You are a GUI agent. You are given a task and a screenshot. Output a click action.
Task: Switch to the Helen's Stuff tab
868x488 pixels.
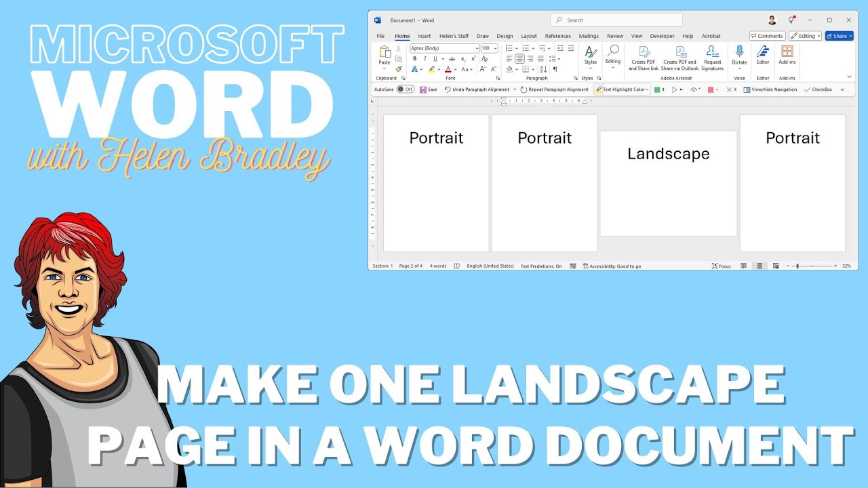point(454,36)
